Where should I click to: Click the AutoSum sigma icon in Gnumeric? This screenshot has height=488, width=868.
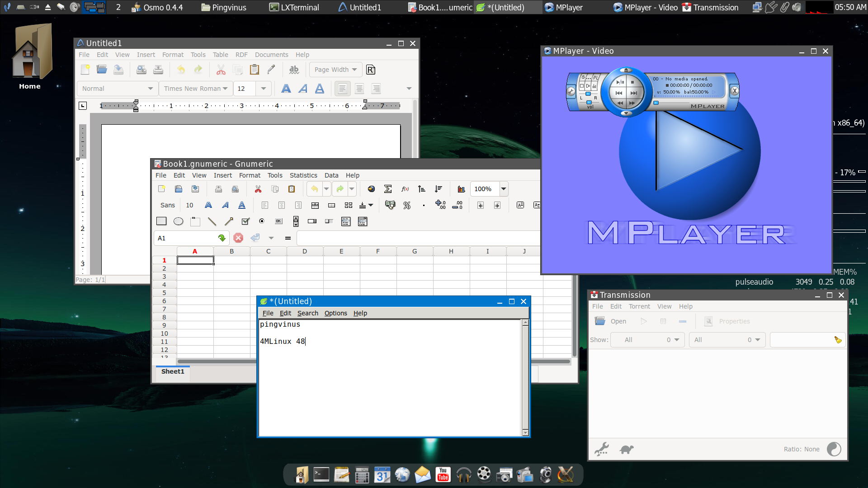pos(388,189)
